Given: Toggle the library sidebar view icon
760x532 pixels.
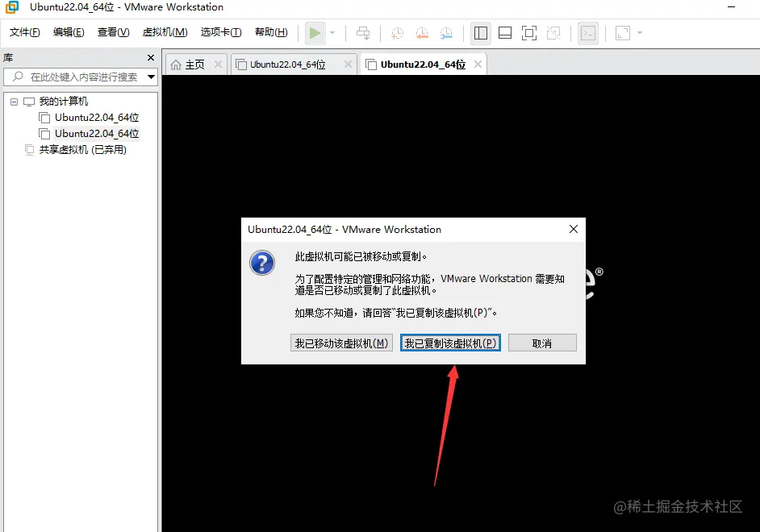Looking at the screenshot, I should [480, 33].
